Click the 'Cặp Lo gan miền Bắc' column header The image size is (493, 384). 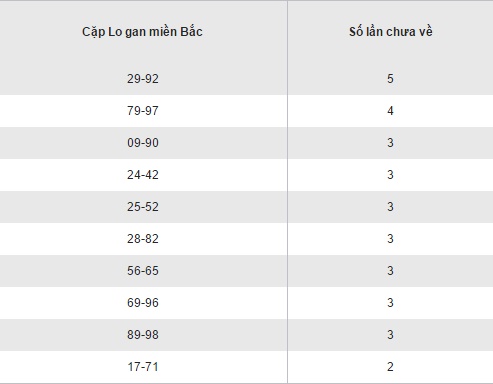tap(142, 32)
